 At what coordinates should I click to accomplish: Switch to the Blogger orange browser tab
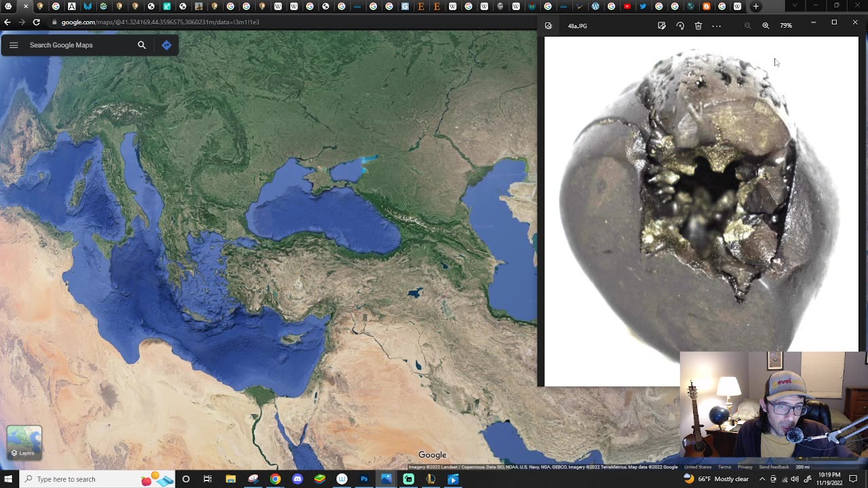706,6
